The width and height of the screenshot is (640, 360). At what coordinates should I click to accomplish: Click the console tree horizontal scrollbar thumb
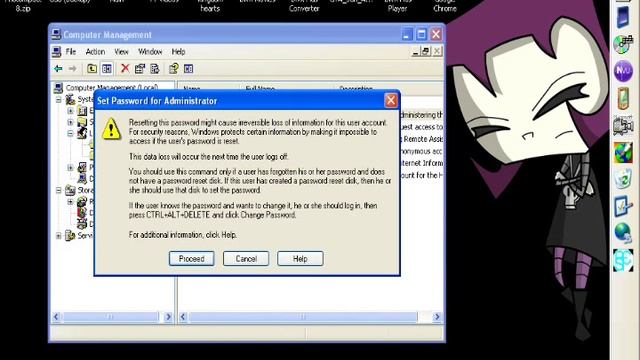[x=109, y=317]
